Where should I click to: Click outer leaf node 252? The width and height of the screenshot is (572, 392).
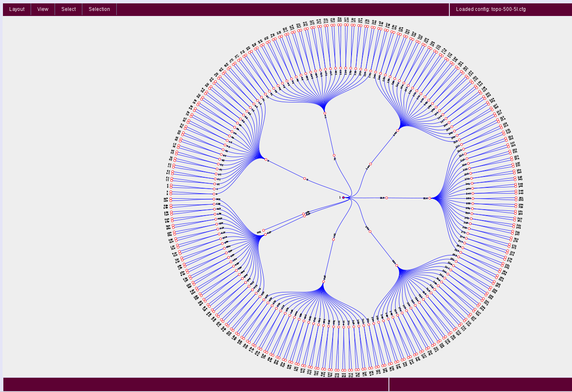point(516,200)
